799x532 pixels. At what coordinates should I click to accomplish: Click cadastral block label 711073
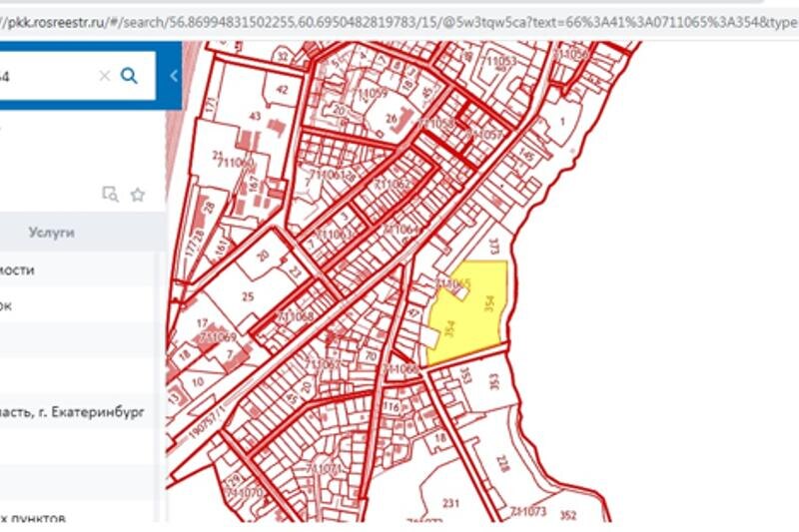click(528, 510)
